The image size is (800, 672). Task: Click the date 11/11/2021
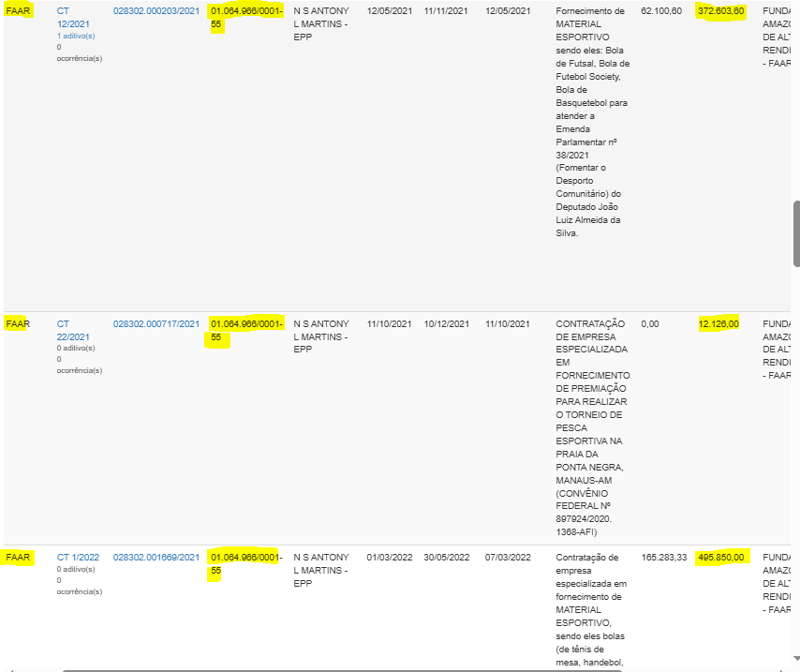click(x=447, y=10)
